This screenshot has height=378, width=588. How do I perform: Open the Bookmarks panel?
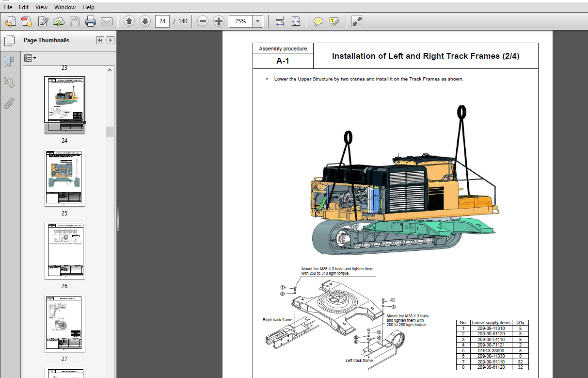[x=9, y=61]
